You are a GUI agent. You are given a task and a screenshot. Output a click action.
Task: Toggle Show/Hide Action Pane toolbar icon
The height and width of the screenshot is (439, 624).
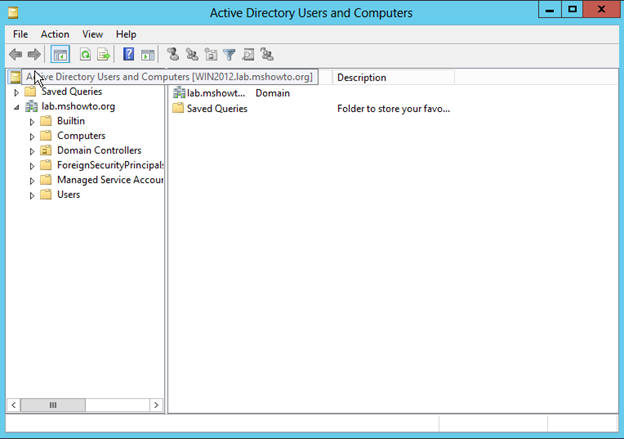[148, 55]
